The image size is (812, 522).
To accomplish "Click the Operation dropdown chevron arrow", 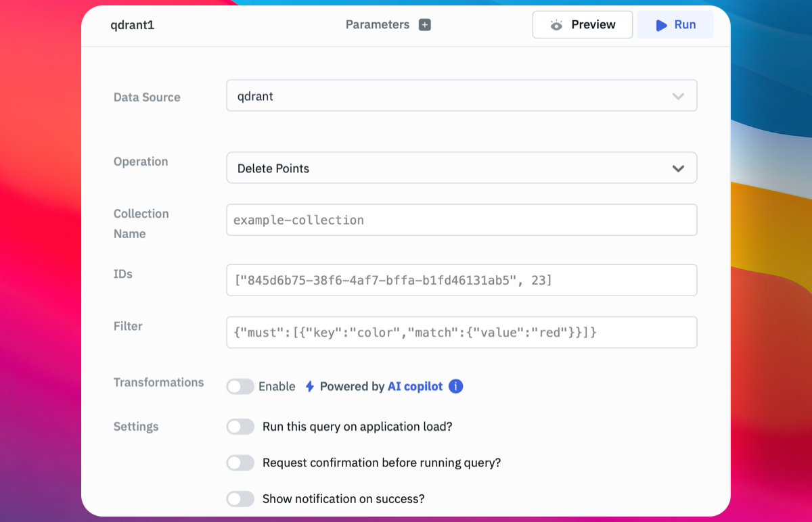I will click(x=678, y=168).
